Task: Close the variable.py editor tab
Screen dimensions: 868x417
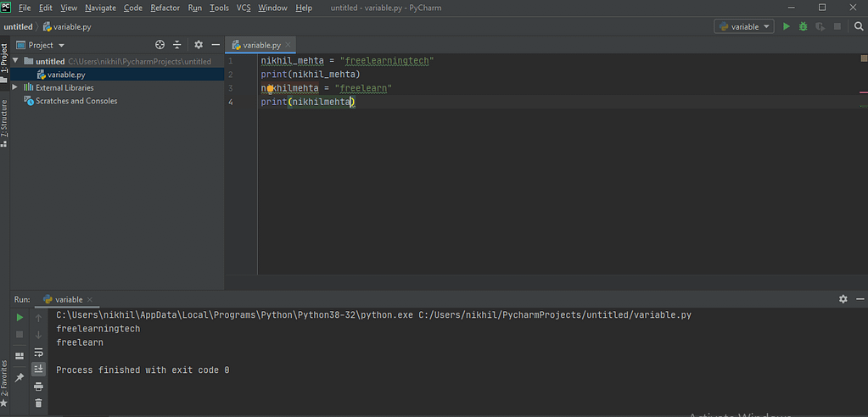Action: coord(288,46)
